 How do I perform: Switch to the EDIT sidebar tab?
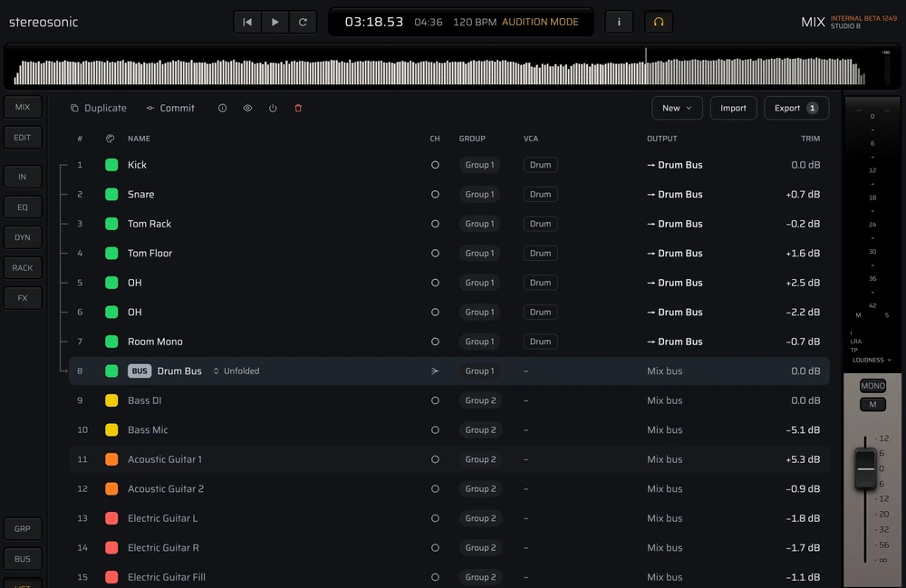(23, 138)
